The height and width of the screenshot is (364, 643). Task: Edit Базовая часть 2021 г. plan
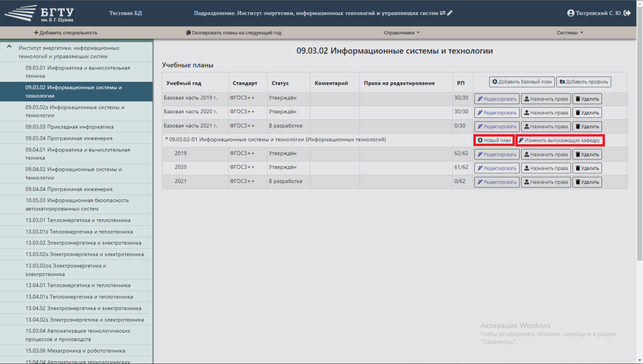(497, 127)
